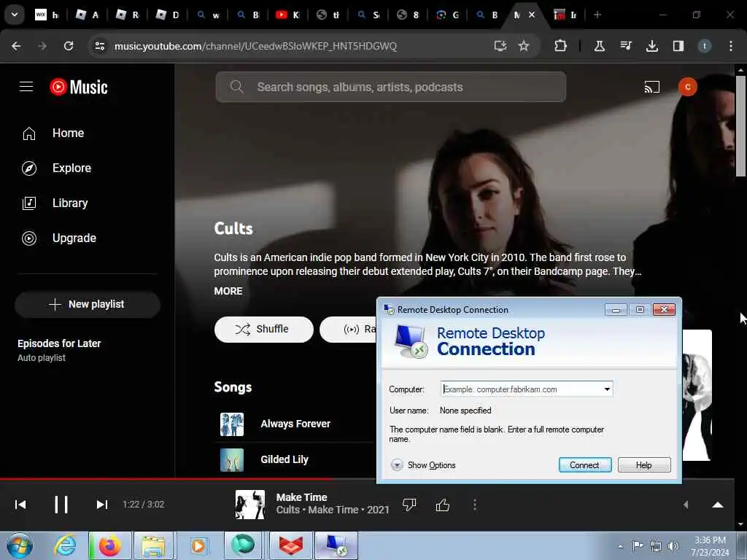Install app icon in address bar
This screenshot has width=747, height=560.
tap(500, 46)
